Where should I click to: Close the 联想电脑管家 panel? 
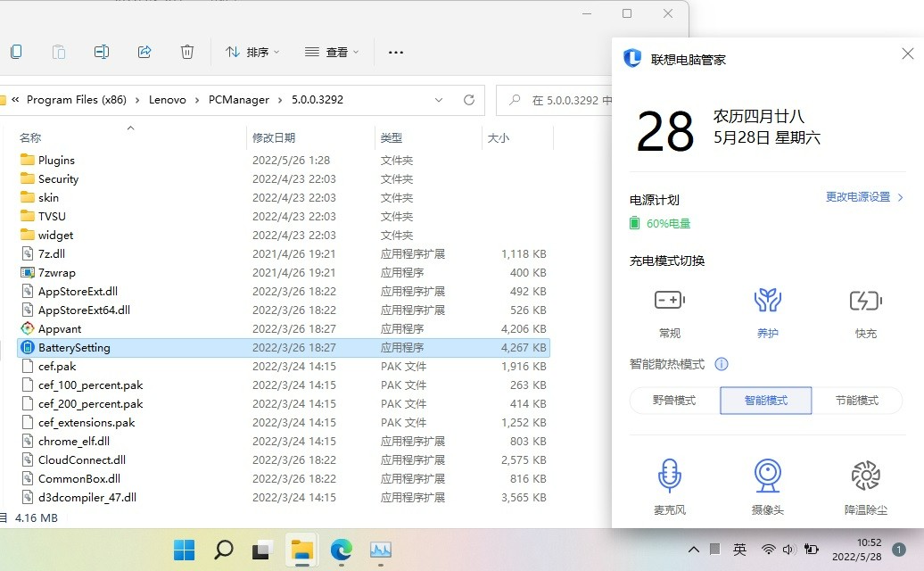click(x=908, y=54)
